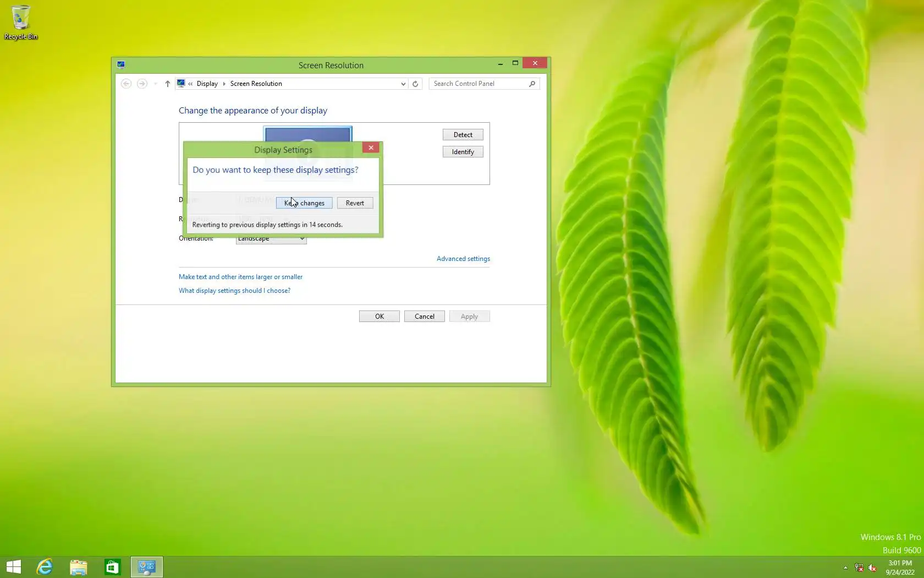924x578 pixels.
Task: Click the Screen Resolution window title icon
Action: (x=121, y=64)
